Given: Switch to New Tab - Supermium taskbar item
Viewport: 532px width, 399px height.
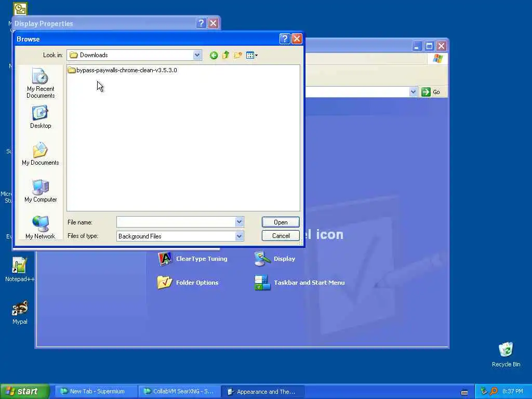Looking at the screenshot, I should tap(96, 392).
